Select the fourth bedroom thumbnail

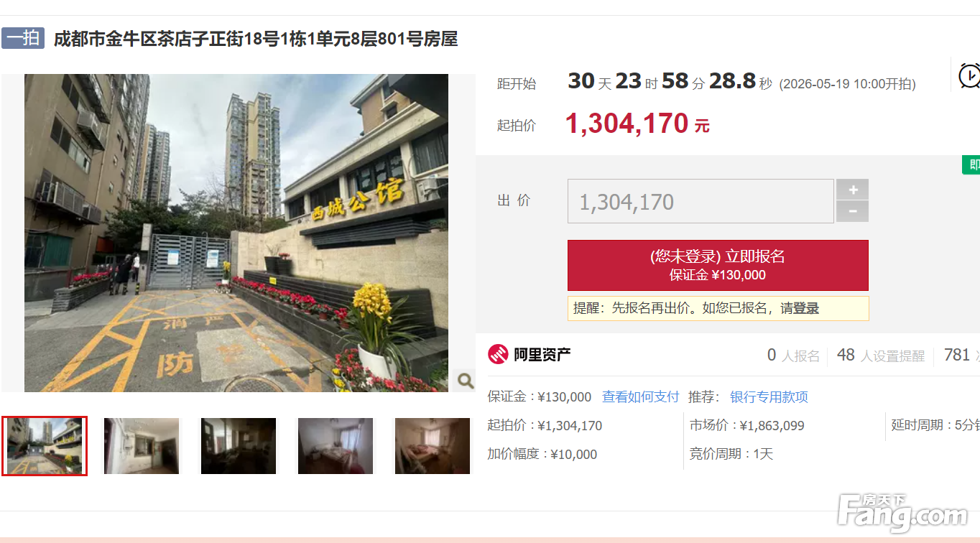[x=336, y=446]
